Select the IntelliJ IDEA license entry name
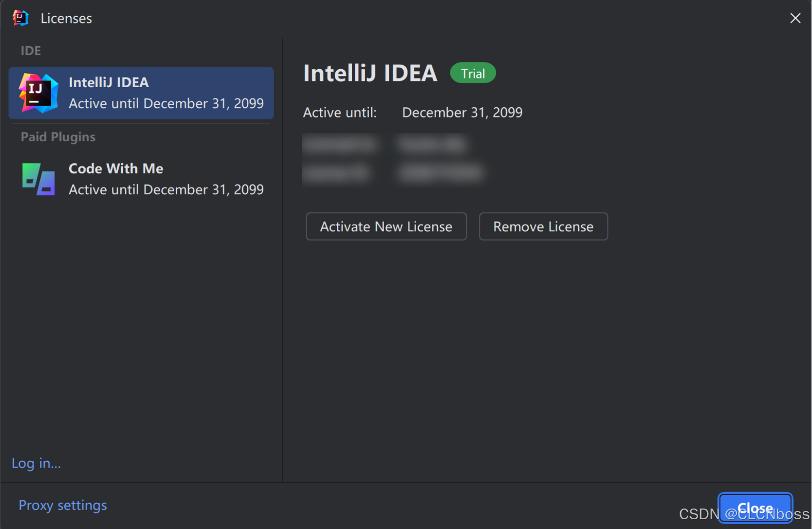Image resolution: width=812 pixels, height=529 pixels. point(109,82)
